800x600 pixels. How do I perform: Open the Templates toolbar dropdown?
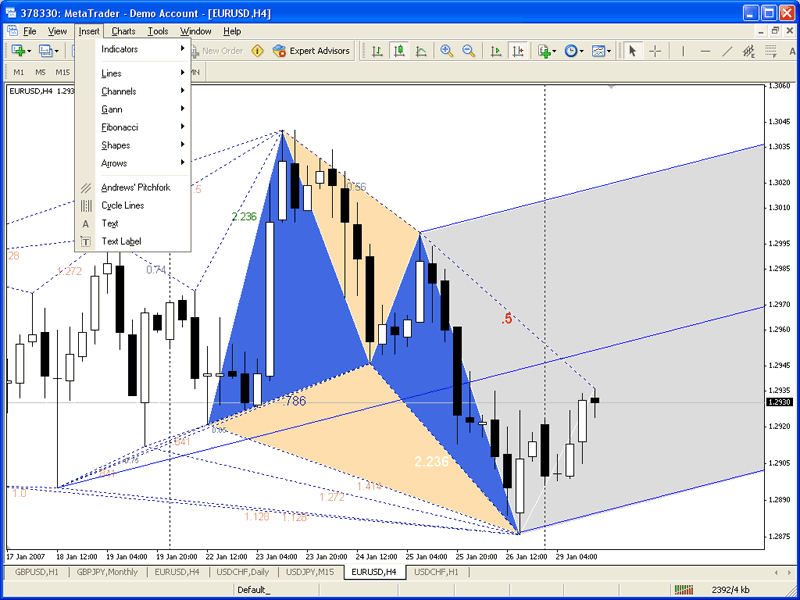pos(601,51)
